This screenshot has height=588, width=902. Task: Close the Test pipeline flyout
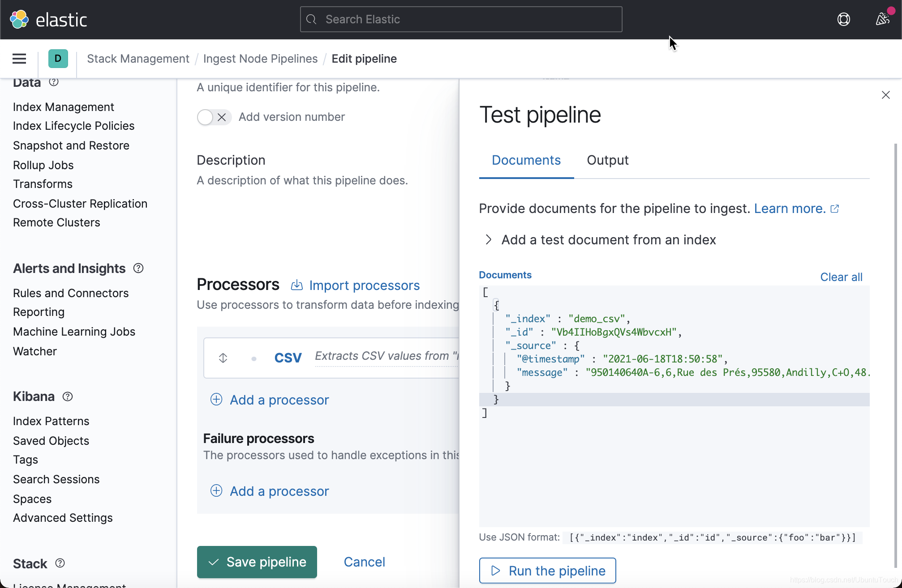coord(886,95)
